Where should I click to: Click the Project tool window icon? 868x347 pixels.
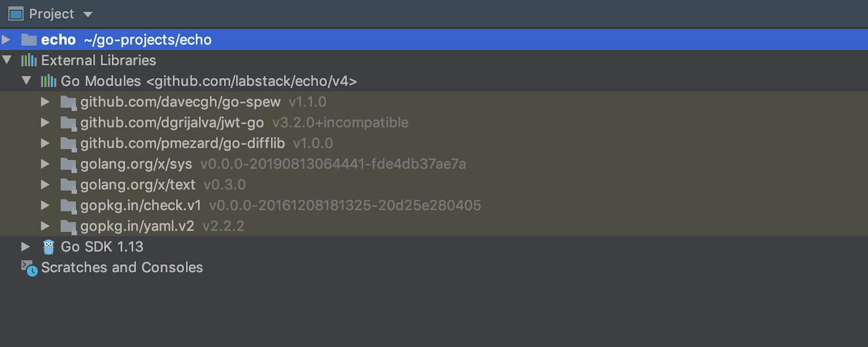[x=16, y=14]
